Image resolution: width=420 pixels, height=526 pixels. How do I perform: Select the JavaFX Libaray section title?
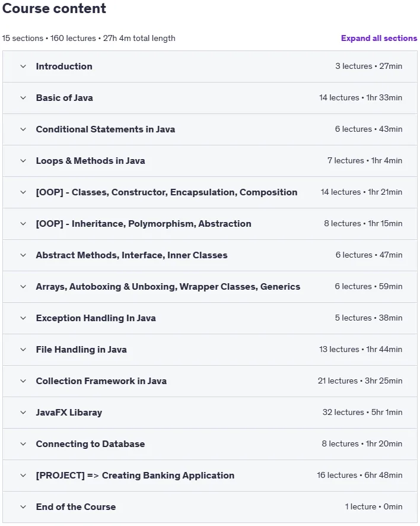(69, 412)
